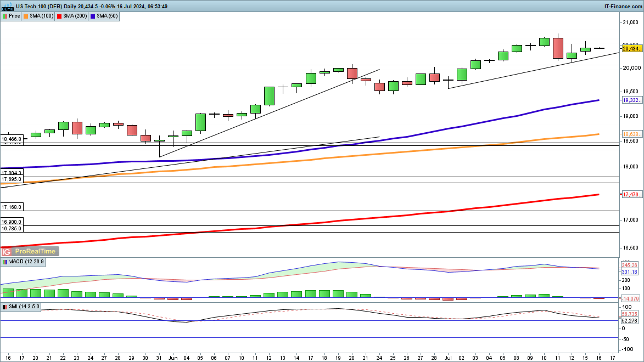The width and height of the screenshot is (644, 362).
Task: Click the IG logo on the chart
Action: (x=7, y=251)
